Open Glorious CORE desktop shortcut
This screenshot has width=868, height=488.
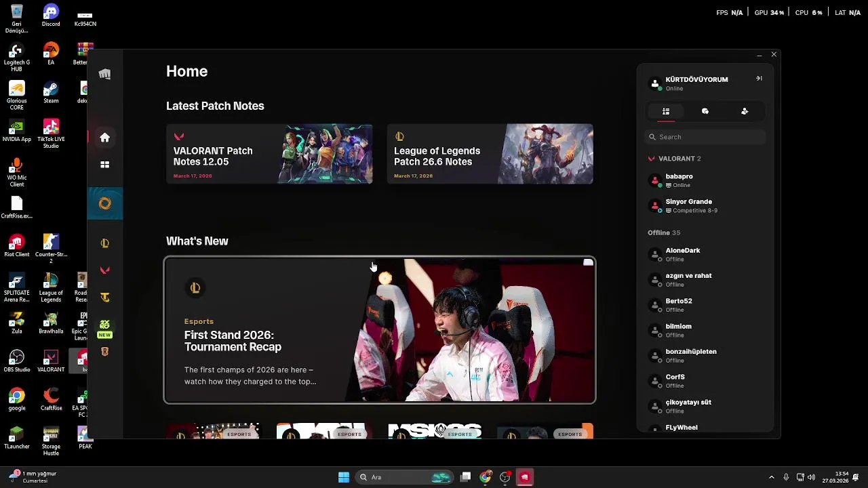(x=17, y=96)
